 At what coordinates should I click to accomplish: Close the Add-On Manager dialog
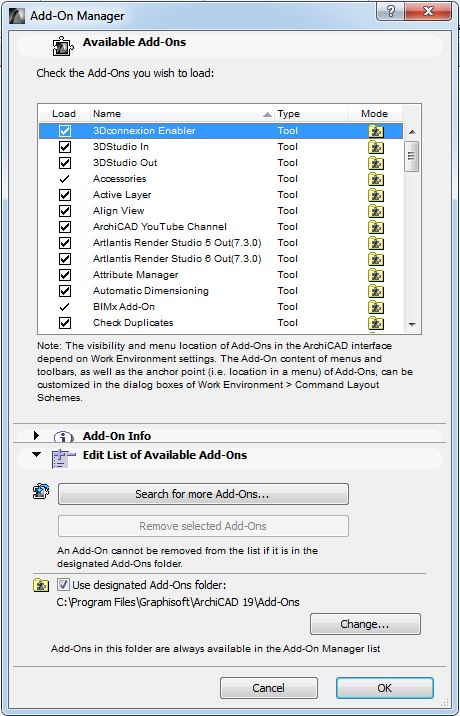[428, 12]
